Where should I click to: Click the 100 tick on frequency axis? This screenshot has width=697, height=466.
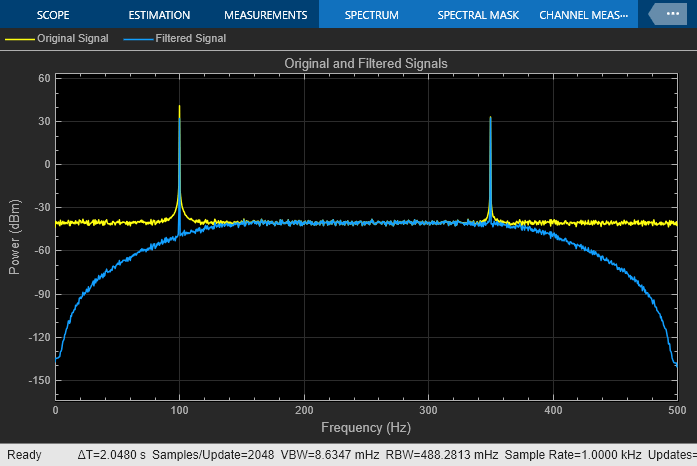(179, 410)
